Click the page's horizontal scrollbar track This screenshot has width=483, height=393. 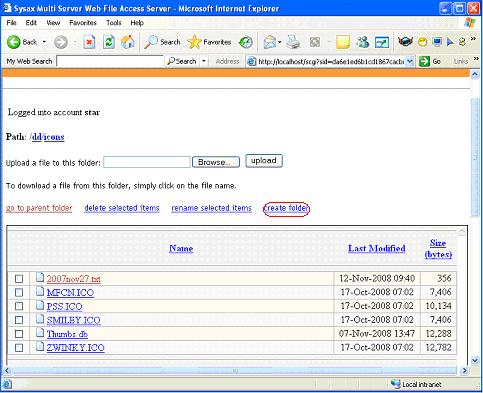(234, 370)
